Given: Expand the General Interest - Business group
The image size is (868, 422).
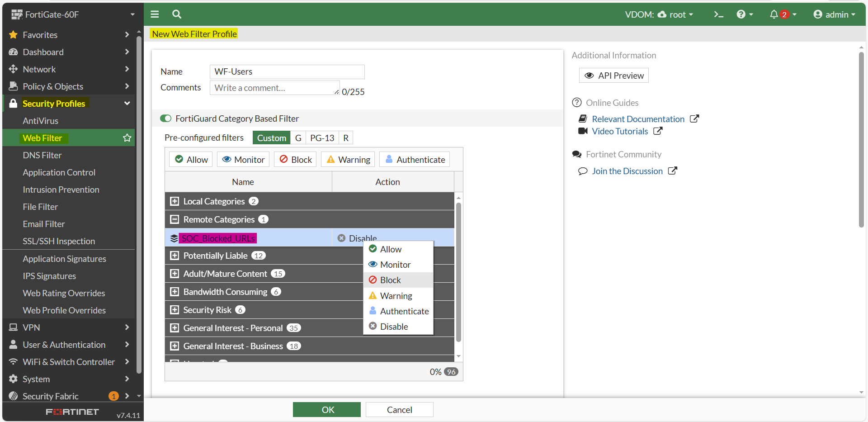Looking at the screenshot, I should [175, 346].
